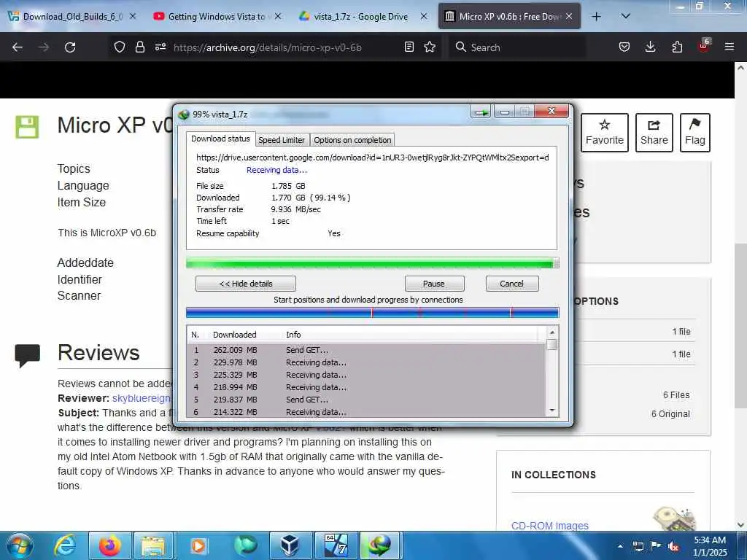Close the Getting Windows Vista tab
This screenshot has width=747, height=560.
pyautogui.click(x=278, y=17)
